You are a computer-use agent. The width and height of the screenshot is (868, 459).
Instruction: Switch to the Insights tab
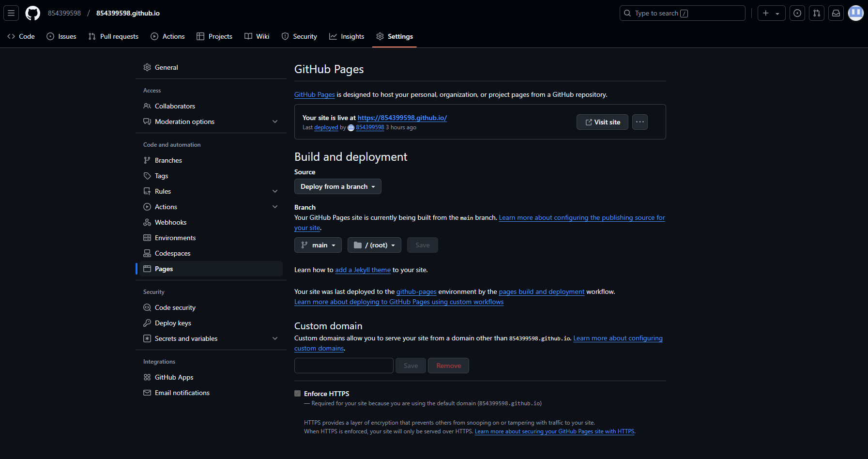[347, 36]
